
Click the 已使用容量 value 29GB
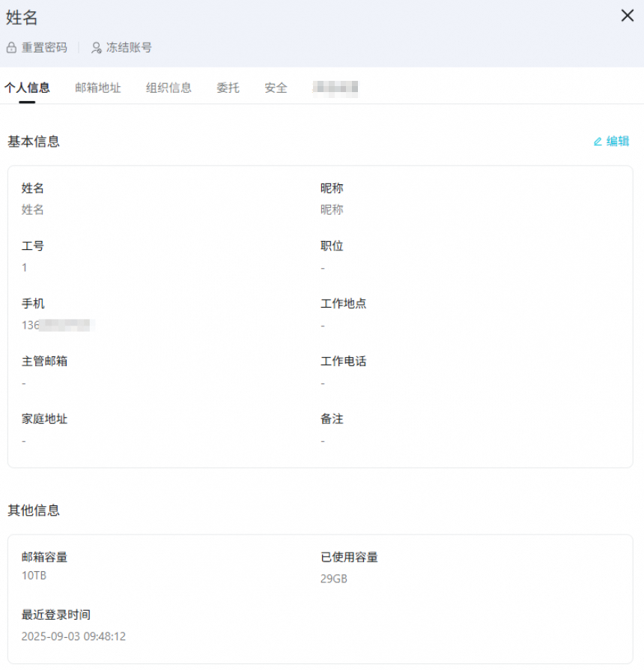point(334,579)
